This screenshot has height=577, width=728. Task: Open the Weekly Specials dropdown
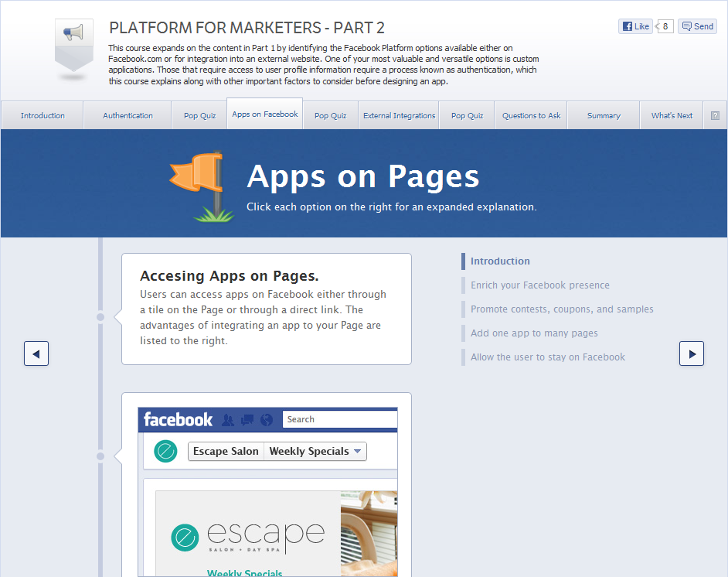pos(315,451)
